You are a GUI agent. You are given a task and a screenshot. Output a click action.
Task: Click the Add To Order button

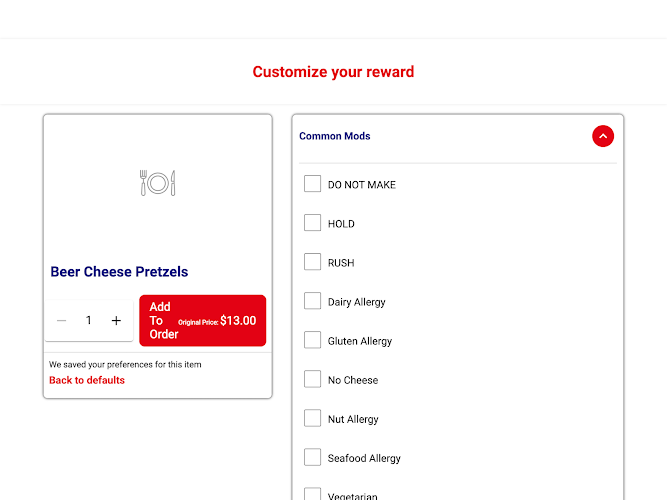tap(202, 320)
